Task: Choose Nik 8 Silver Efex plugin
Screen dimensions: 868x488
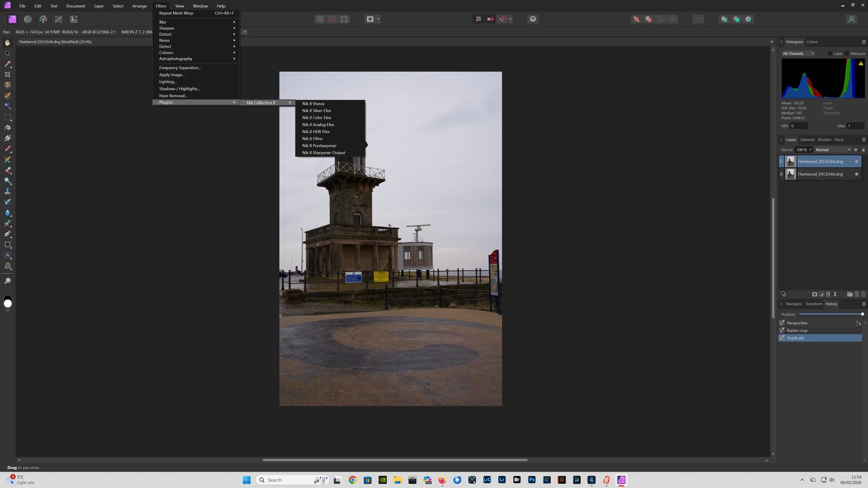Action: (316, 111)
